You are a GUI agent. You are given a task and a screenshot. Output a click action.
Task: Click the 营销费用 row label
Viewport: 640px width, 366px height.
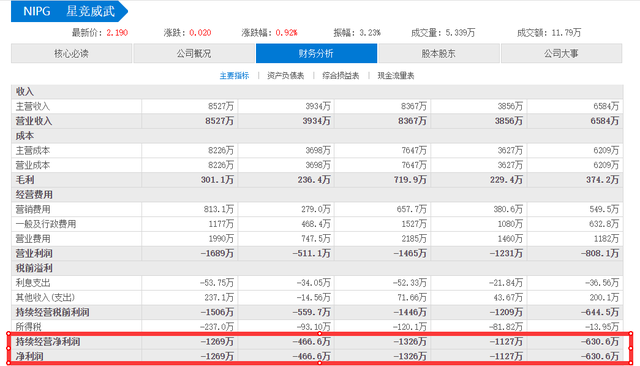33,209
